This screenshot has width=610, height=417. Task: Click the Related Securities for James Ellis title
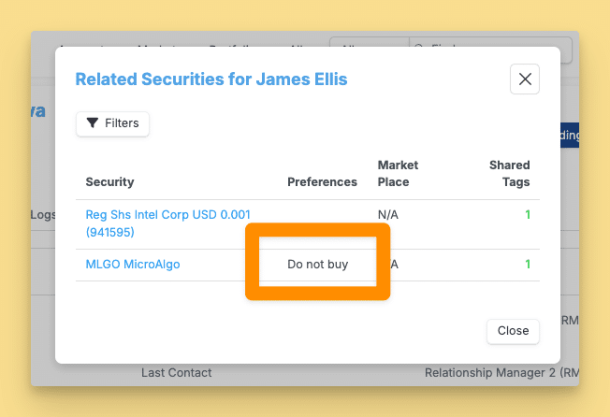tap(211, 79)
